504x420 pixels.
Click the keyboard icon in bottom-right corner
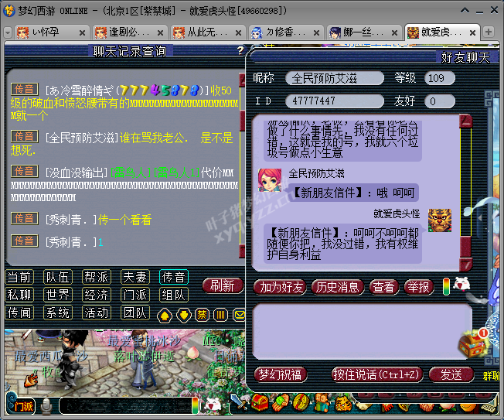[x=489, y=408]
